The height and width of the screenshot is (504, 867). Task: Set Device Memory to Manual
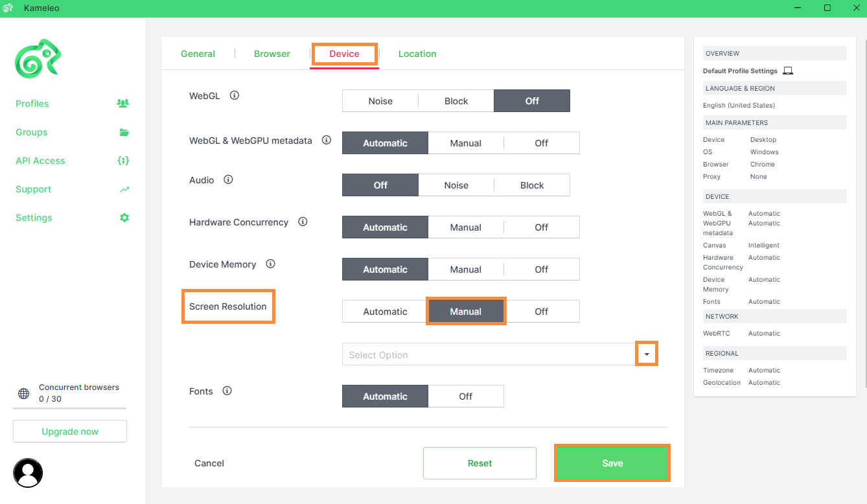(x=466, y=269)
